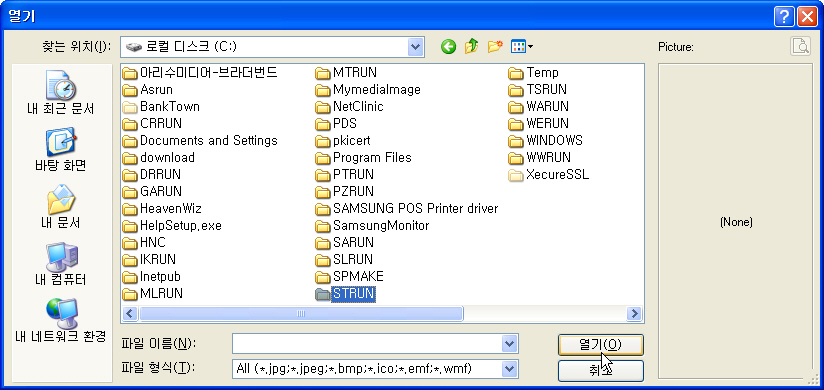Screen dimensions: 824x390
Task: Select the GARUN folder icon
Action: click(129, 191)
